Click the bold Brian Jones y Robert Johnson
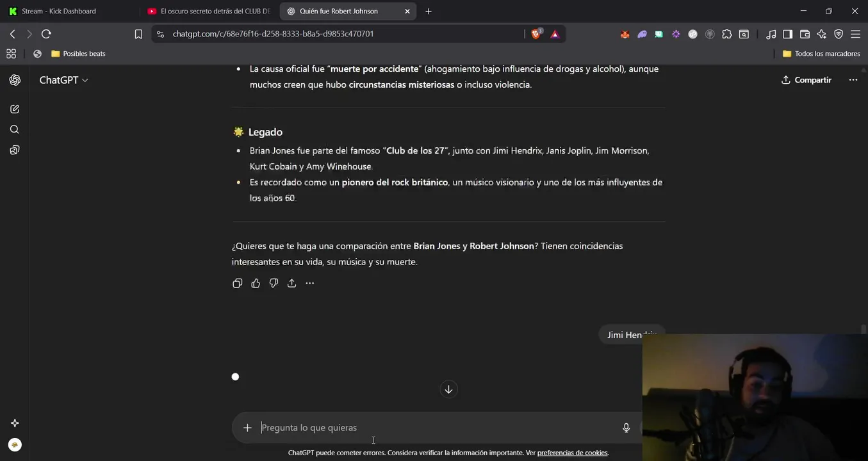This screenshot has width=868, height=461. coord(473,246)
